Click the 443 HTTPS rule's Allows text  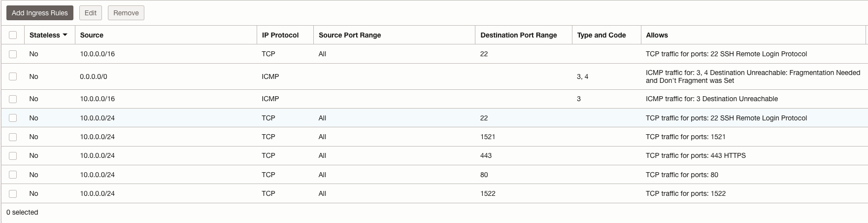(696, 155)
